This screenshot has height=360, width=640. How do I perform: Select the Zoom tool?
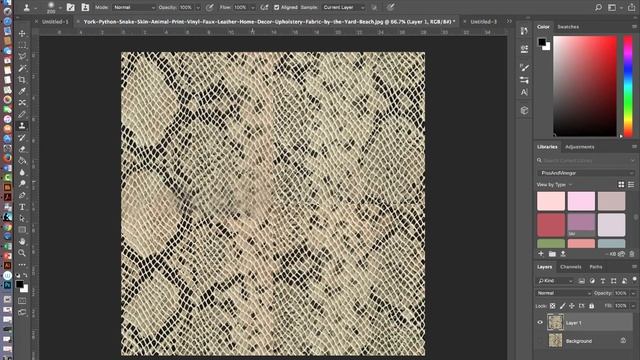[22, 253]
